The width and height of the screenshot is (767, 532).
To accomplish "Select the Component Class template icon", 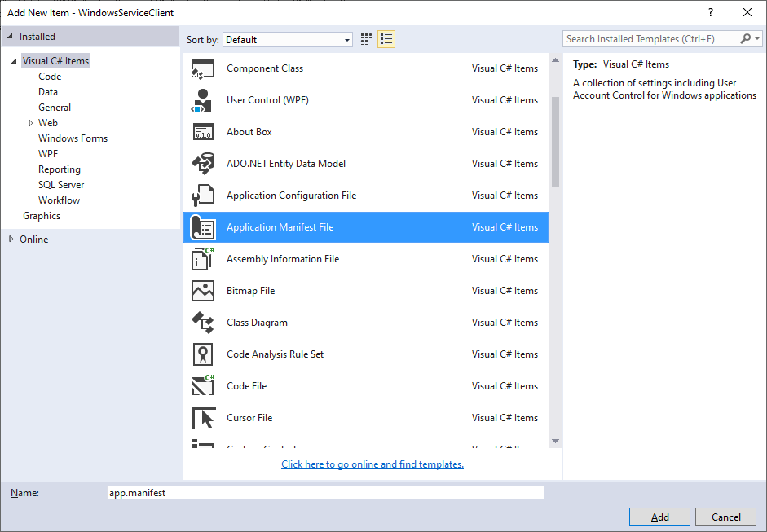I will coord(203,68).
